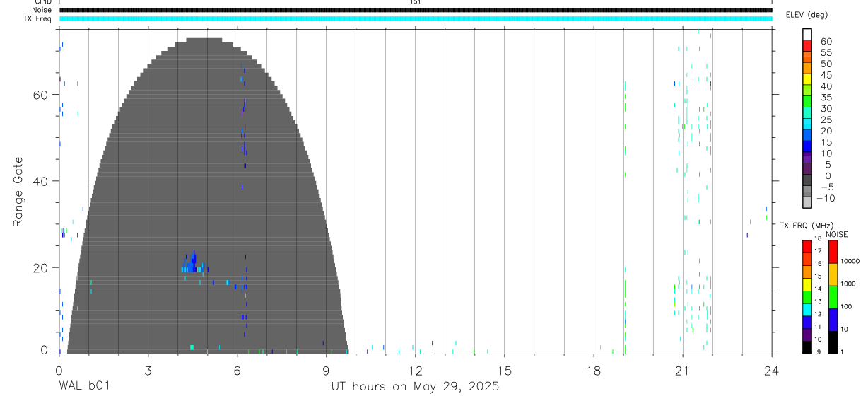
Task: Click the '40' Range Gate axis tick
Action: (40, 181)
